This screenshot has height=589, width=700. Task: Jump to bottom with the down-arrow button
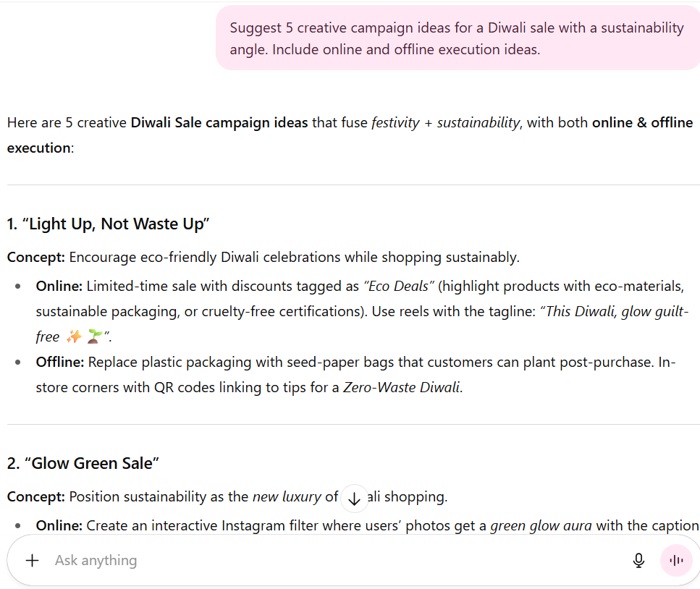354,499
